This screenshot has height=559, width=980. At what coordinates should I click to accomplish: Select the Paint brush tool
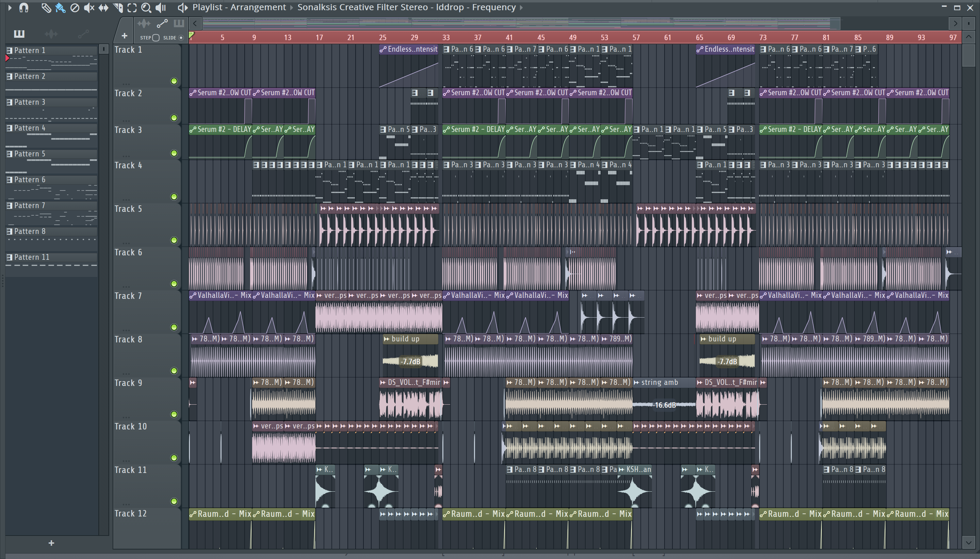60,8
